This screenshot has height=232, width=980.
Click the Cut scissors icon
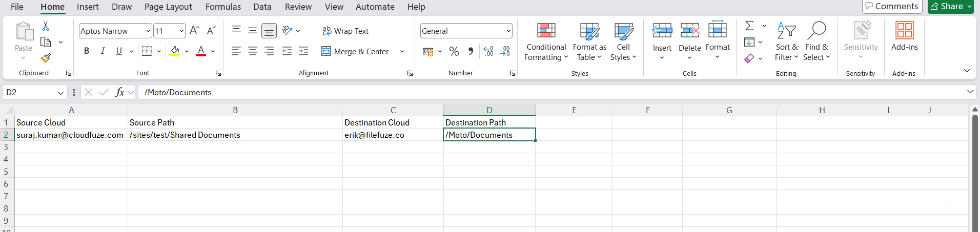click(46, 26)
